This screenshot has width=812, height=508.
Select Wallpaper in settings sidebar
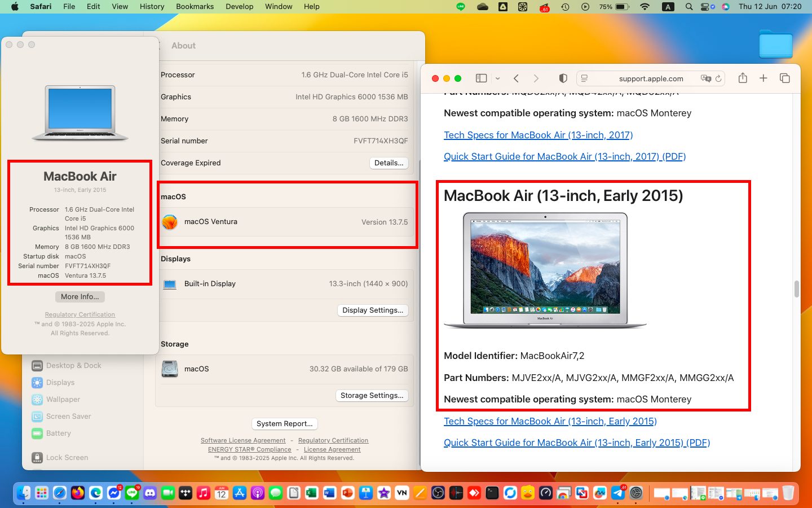coord(56,399)
